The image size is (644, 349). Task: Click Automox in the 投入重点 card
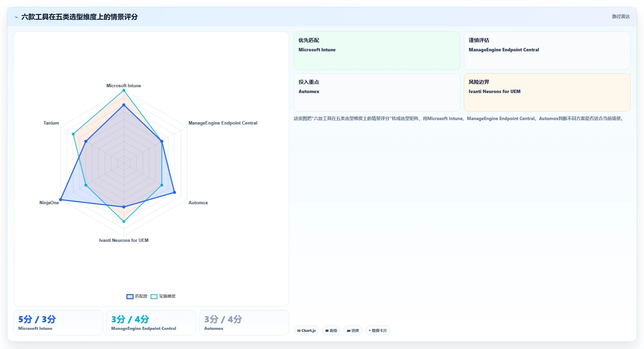pyautogui.click(x=309, y=91)
